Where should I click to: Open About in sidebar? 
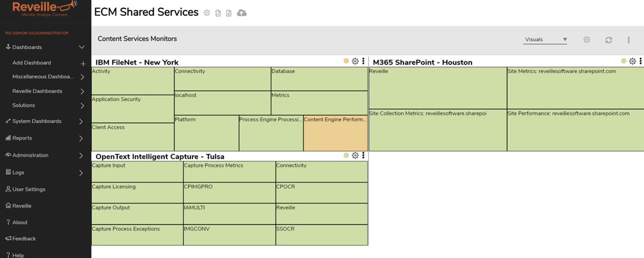tap(17, 222)
